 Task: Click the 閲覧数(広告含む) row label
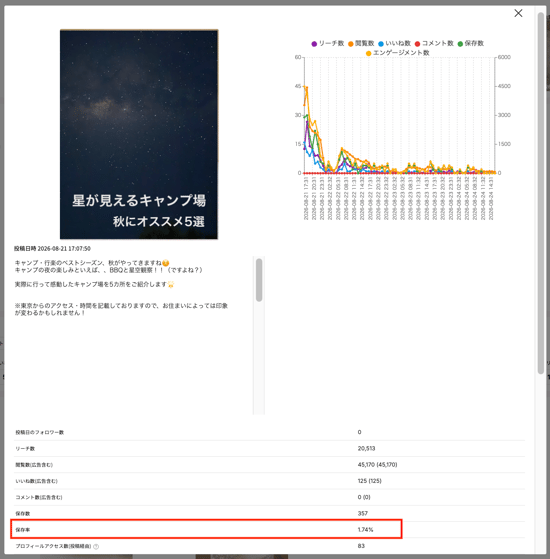(34, 465)
